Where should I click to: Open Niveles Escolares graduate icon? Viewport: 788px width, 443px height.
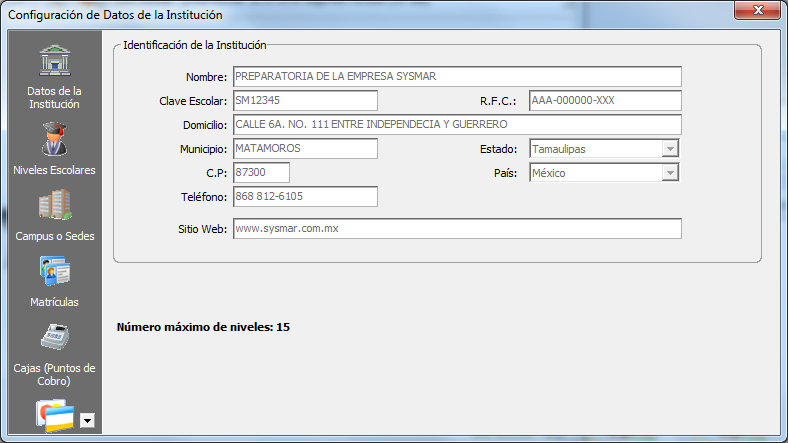pos(54,138)
